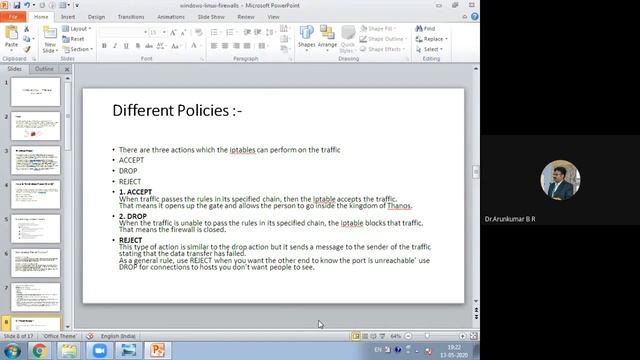The image size is (640, 360).
Task: Zoom out with the minus button
Action: [x=408, y=336]
